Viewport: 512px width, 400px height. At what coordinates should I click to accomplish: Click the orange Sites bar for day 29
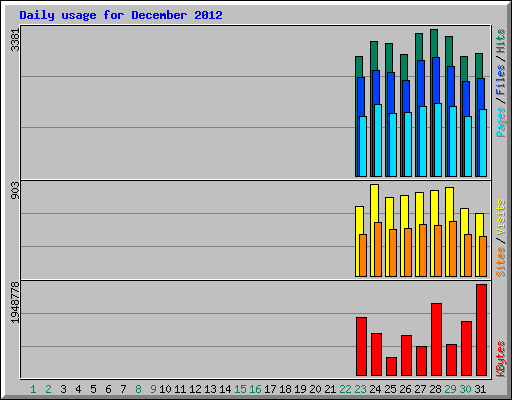point(453,249)
